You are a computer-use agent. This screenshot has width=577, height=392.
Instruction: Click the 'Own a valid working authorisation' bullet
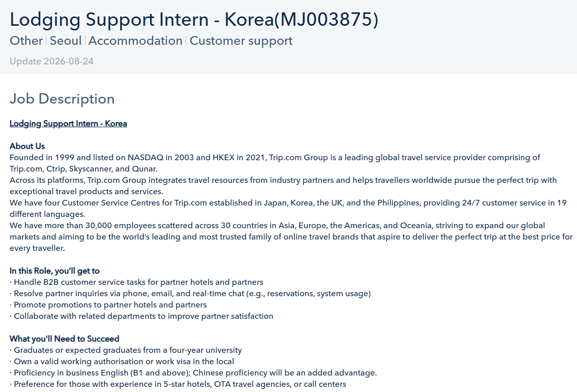point(122,362)
